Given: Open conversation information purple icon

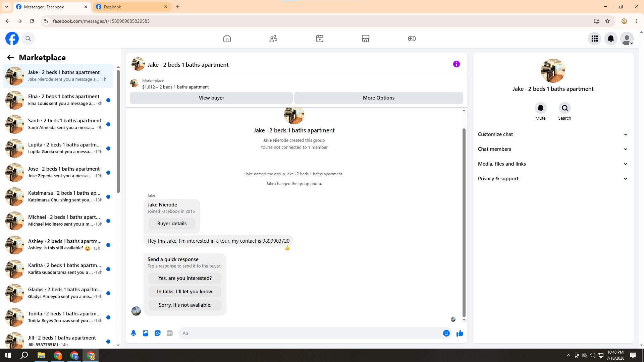Looking at the screenshot, I should pos(457,64).
